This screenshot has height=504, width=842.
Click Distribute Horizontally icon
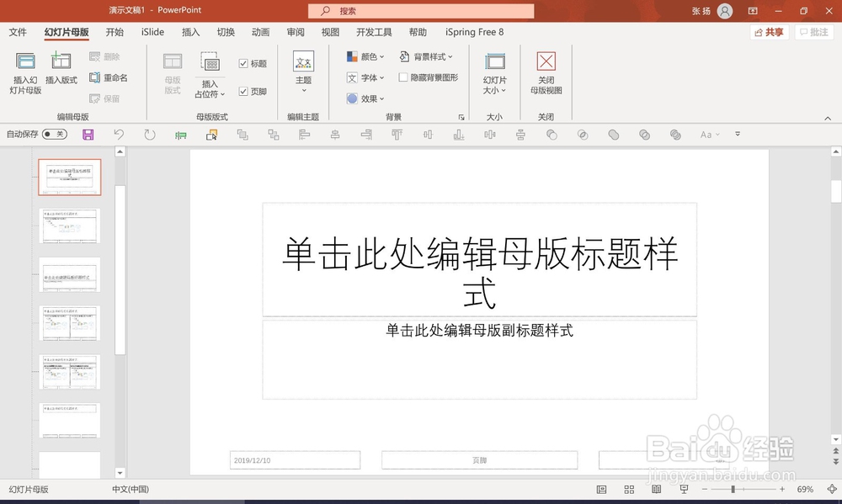(x=490, y=135)
